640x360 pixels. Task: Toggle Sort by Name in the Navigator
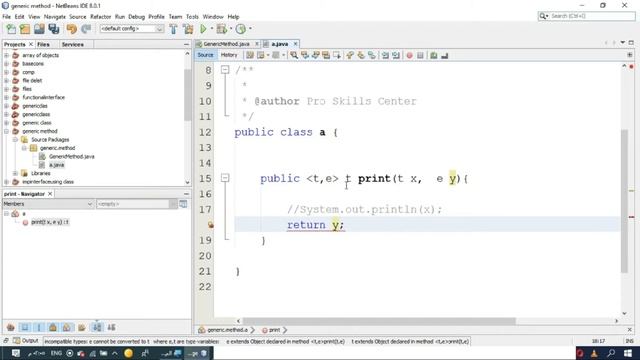click(97, 327)
